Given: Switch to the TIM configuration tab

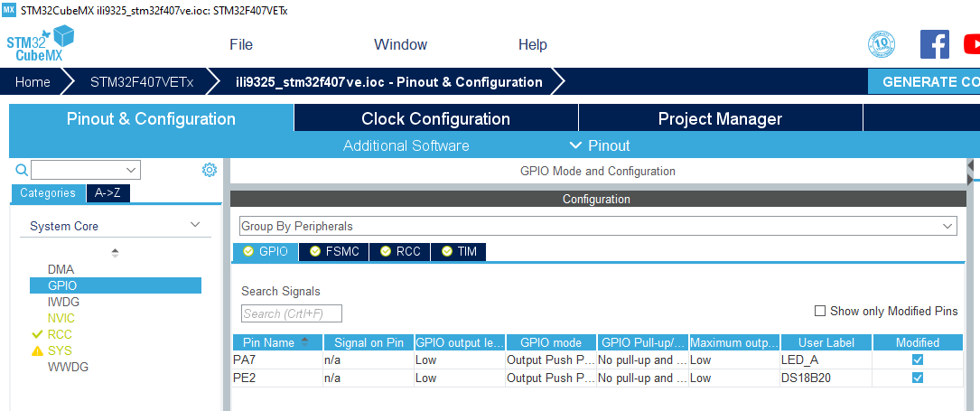Looking at the screenshot, I should click(x=458, y=252).
